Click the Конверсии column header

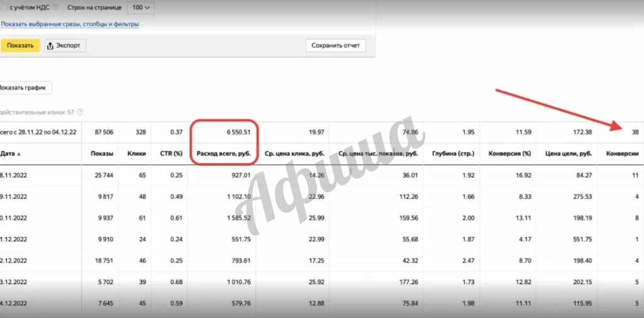[x=622, y=154]
